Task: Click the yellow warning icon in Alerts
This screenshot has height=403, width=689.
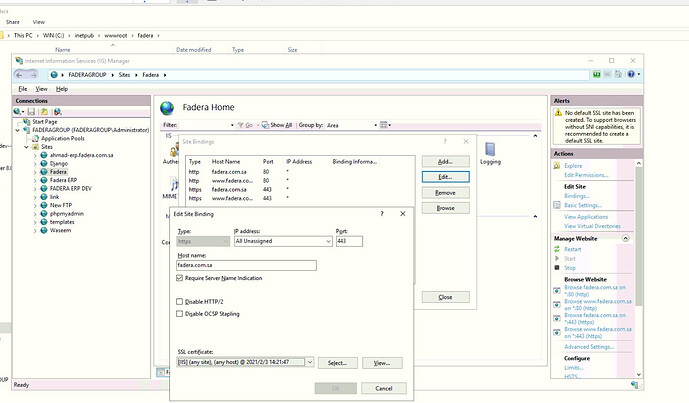Action: (x=558, y=113)
